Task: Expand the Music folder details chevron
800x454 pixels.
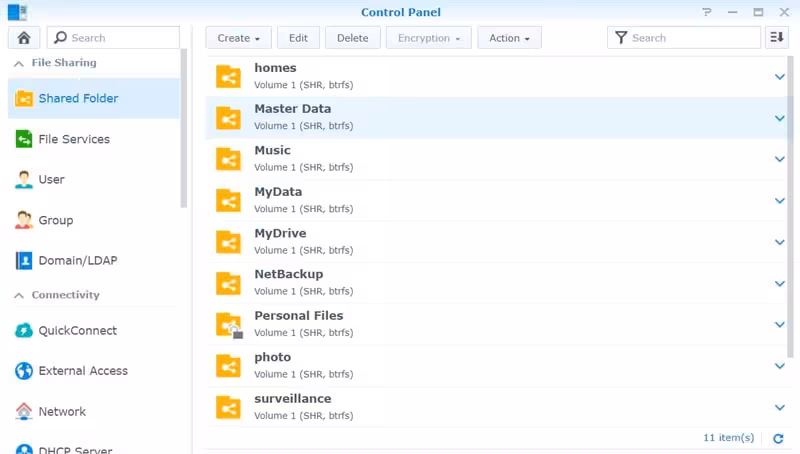Action: 780,159
